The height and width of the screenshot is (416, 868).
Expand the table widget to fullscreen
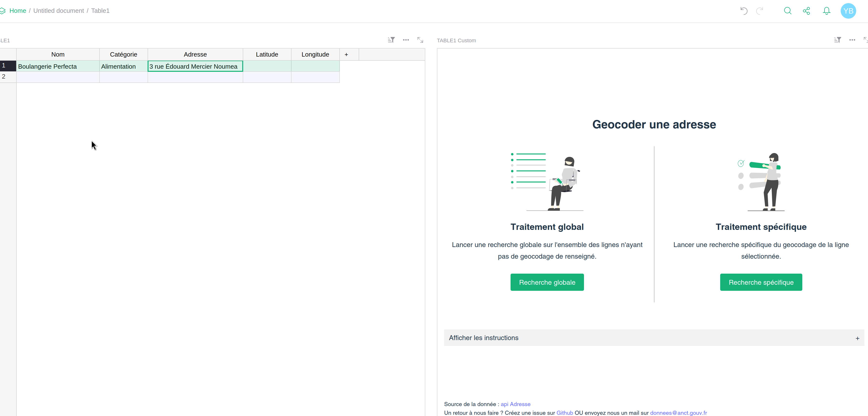pyautogui.click(x=420, y=40)
